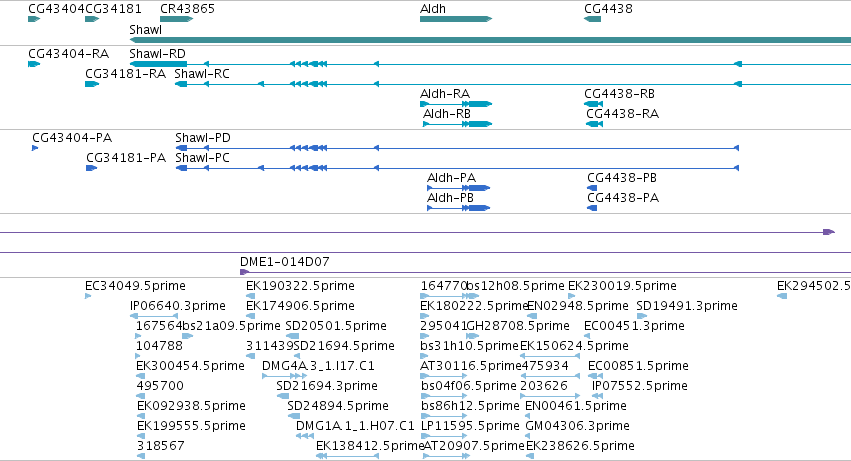
Task: Select transcript CG4438-RA
Action: coord(623,114)
